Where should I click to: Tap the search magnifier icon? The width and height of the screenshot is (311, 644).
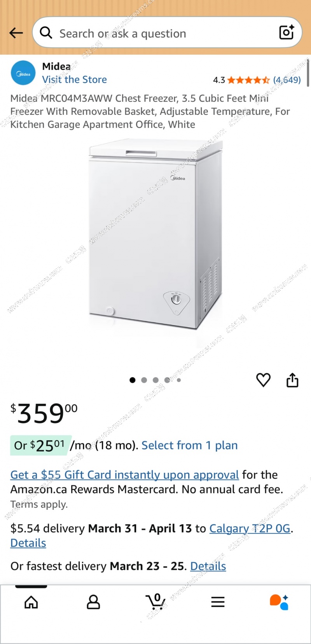pyautogui.click(x=46, y=33)
